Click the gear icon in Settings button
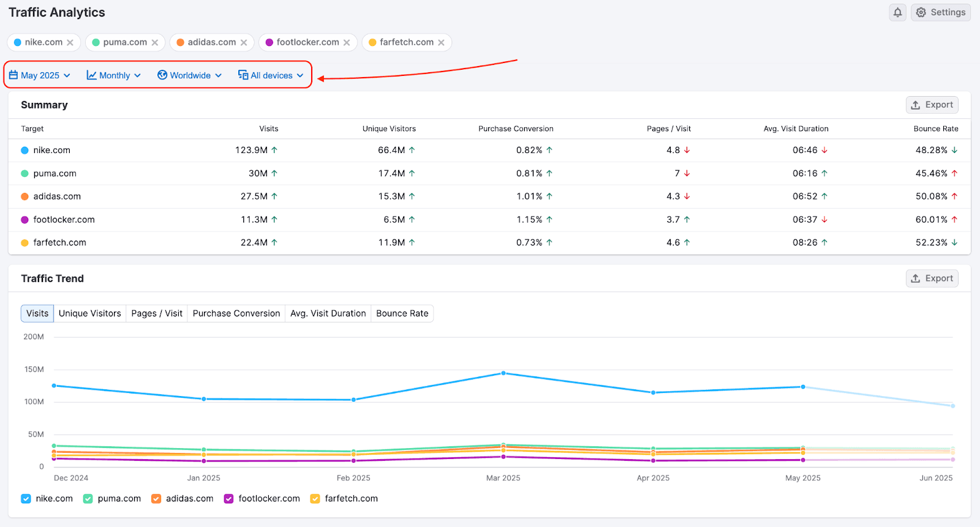The image size is (980, 527). 921,12
